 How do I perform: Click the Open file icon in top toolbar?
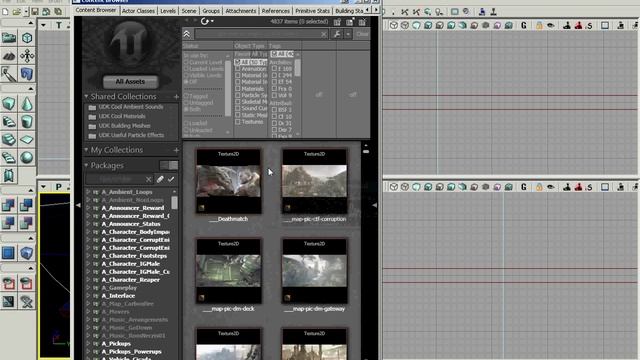(16, 12)
